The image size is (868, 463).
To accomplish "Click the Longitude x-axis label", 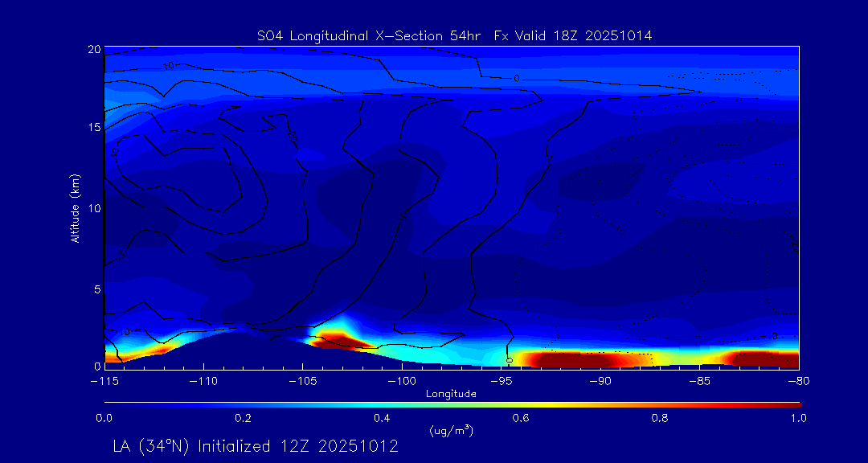I will click(x=451, y=394).
